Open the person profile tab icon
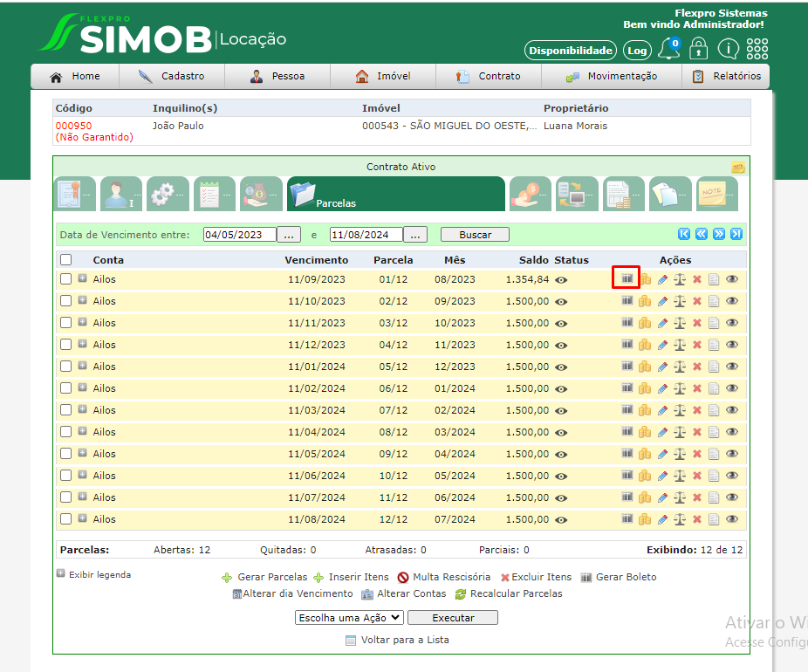 point(121,194)
